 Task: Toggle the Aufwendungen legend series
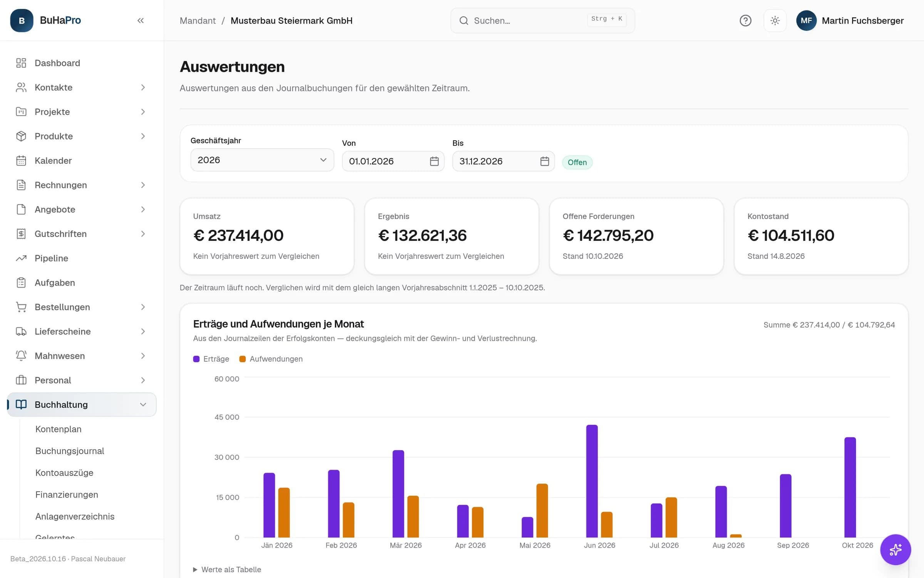pos(271,359)
